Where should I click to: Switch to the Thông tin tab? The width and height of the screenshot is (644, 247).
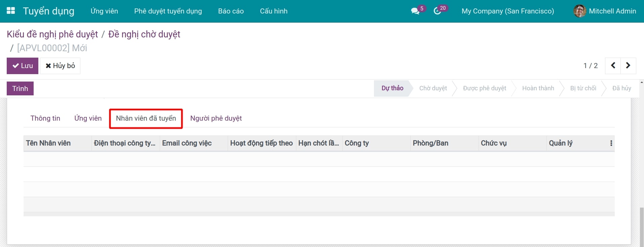tap(45, 118)
